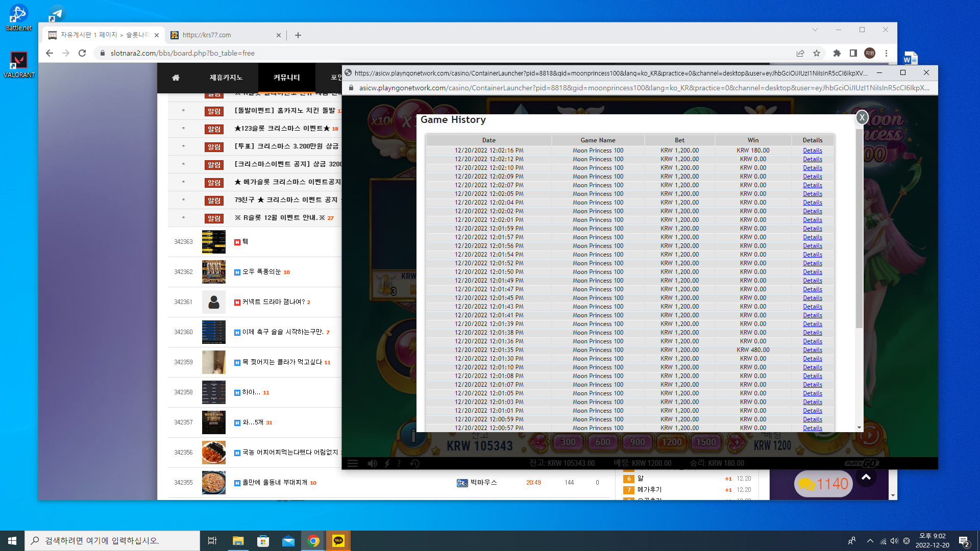Show hidden system tray icons
The width and height of the screenshot is (980, 551).
click(x=870, y=541)
